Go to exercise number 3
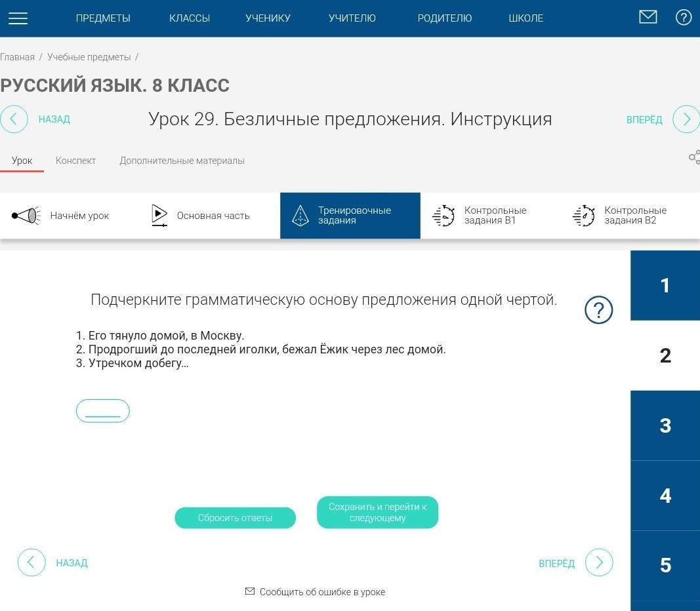Screen dimensions: 700x611 click(665, 425)
